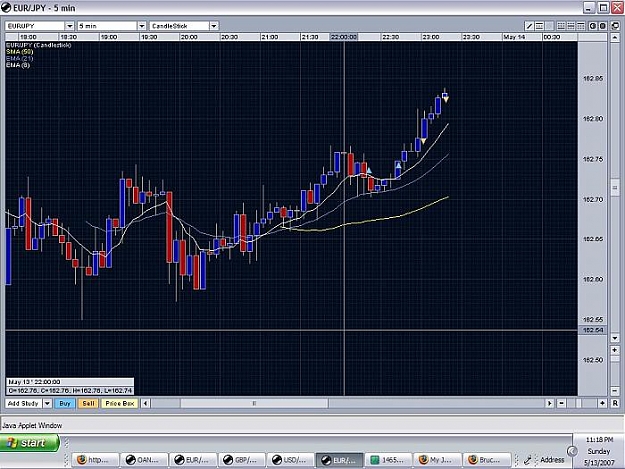Click the 162.54 price marker on axis

(593, 330)
